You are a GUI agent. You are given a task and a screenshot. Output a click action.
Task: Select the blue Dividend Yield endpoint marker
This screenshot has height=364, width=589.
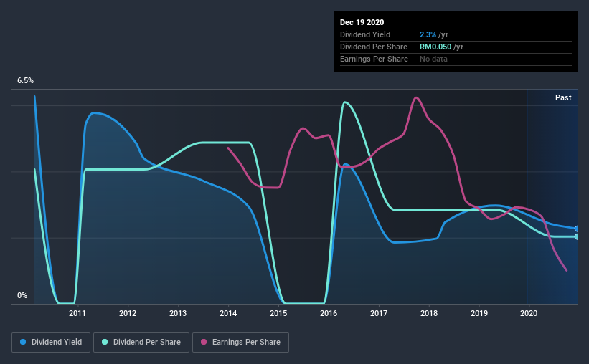coord(576,229)
